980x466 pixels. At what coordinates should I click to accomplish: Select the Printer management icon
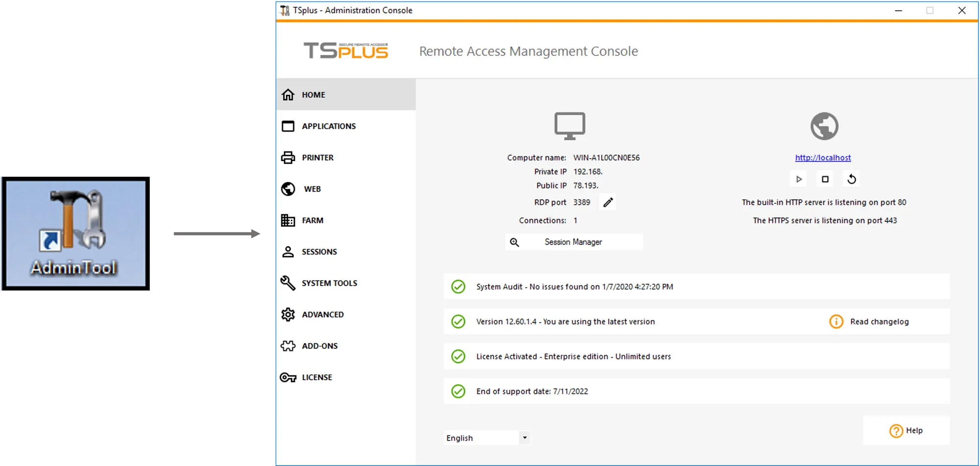click(x=289, y=157)
